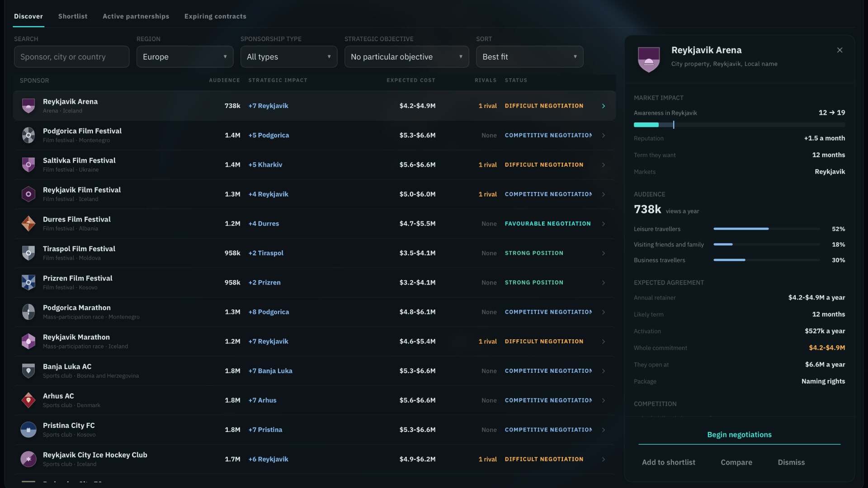
Task: Expand the Arhus AC row chevron
Action: click(604, 400)
